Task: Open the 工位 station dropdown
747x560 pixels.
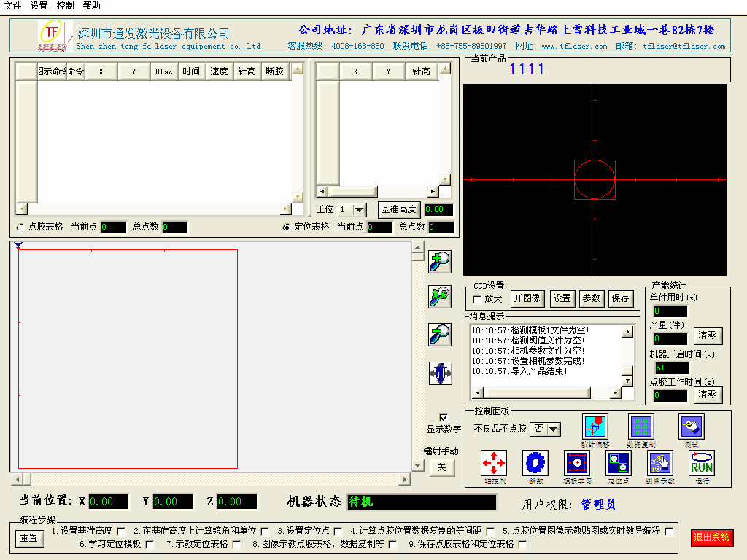Action: click(x=360, y=210)
